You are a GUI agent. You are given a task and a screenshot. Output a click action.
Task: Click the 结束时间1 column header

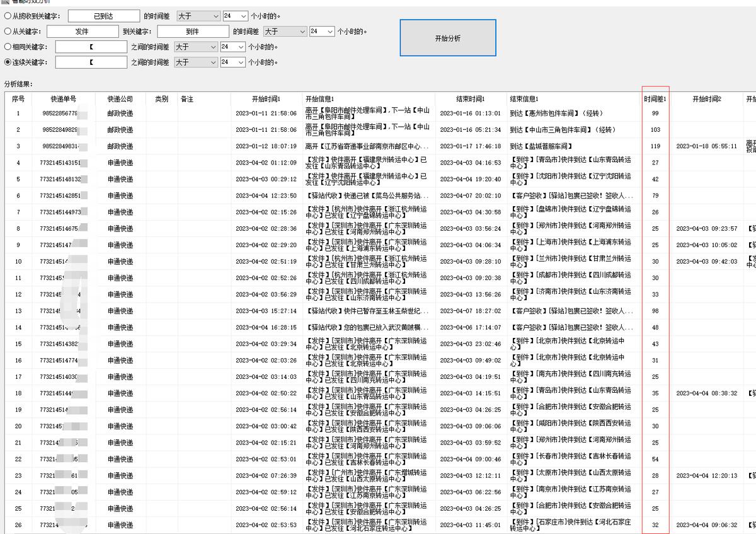[470, 99]
